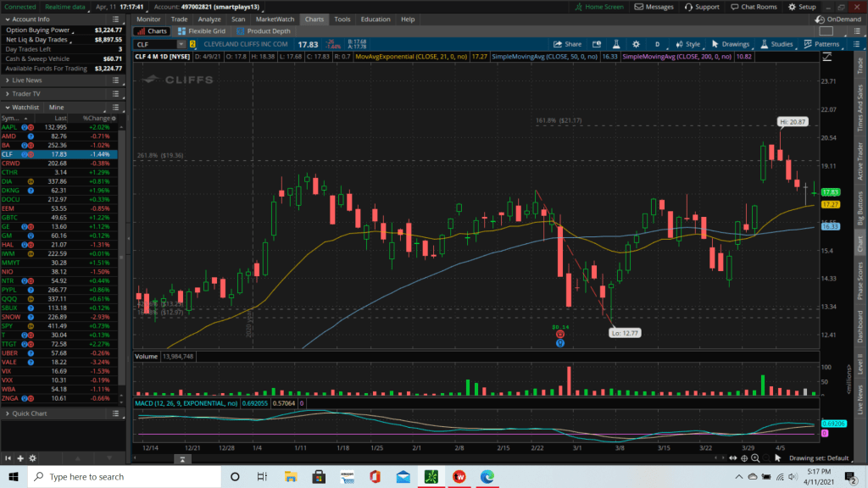Click the Share chart icon
The width and height of the screenshot is (868, 488).
click(568, 44)
